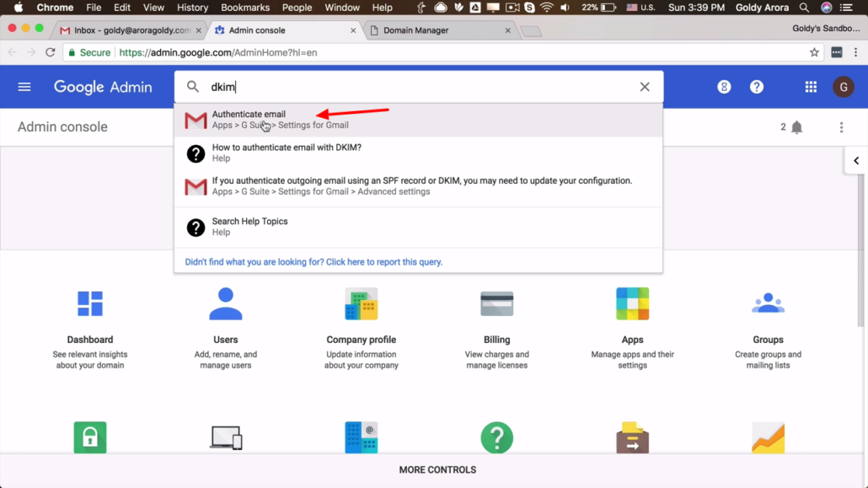Click the circled 8 support icon
The height and width of the screenshot is (488, 868).
point(724,87)
